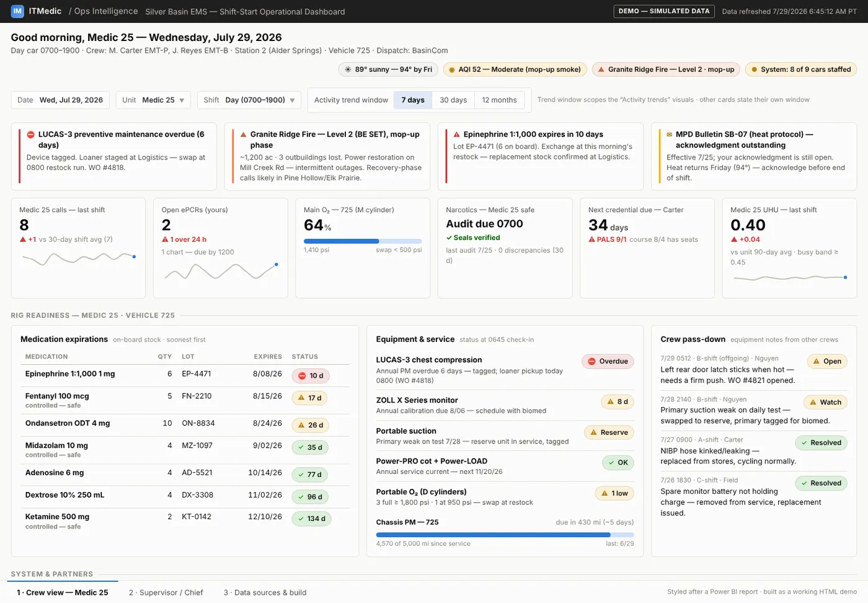Click the red triangle beside PALS 9/1
Image resolution: width=868 pixels, height=603 pixels.
[x=591, y=239]
